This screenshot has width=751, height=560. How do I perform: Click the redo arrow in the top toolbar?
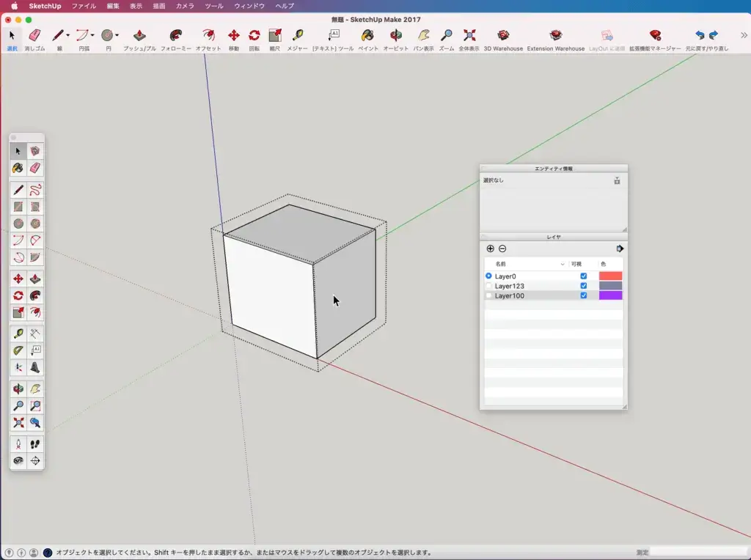pyautogui.click(x=714, y=35)
